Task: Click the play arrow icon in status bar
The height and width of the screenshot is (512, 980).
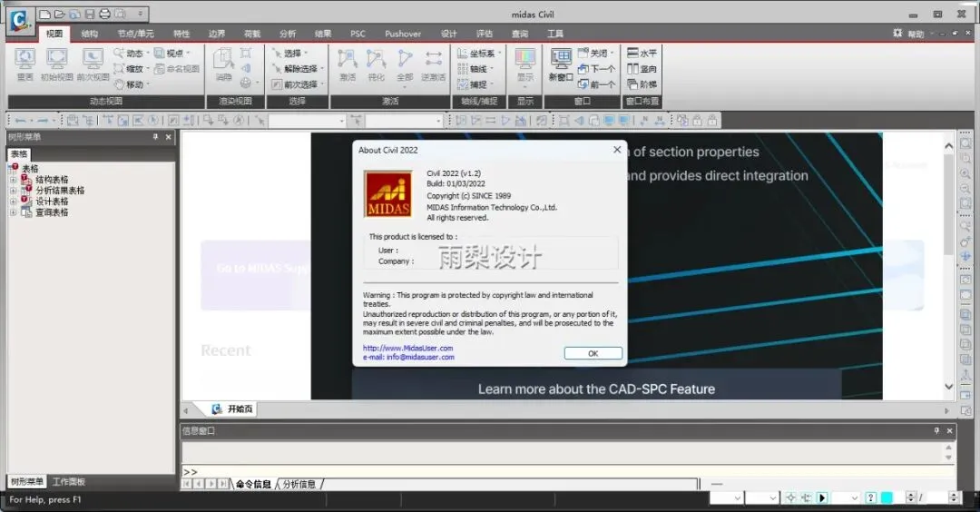Action: point(822,497)
